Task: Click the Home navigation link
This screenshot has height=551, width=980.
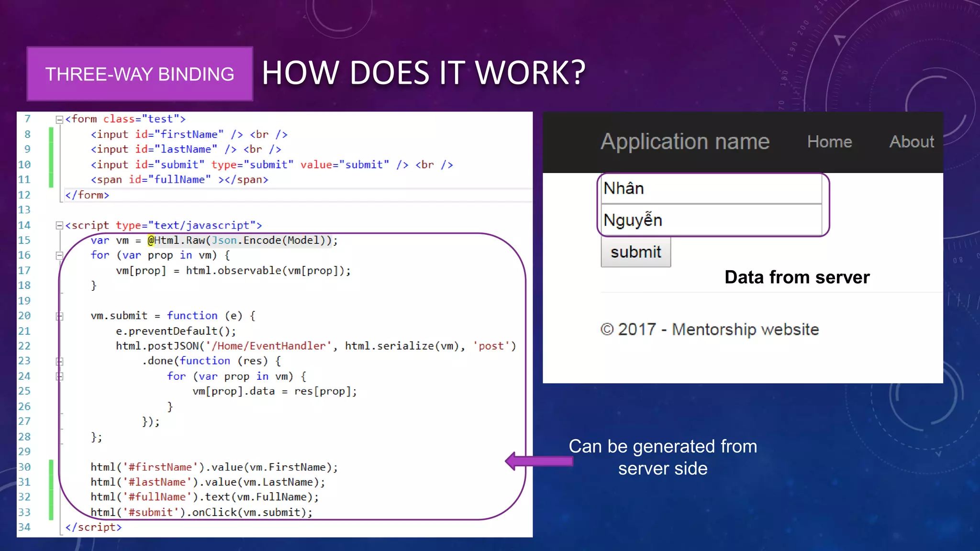Action: [x=829, y=142]
